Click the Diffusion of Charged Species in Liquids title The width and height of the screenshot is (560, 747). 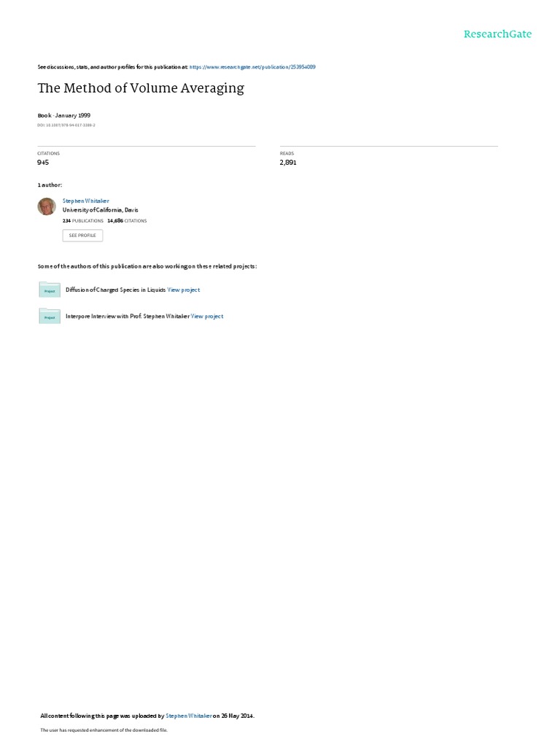pos(116,290)
